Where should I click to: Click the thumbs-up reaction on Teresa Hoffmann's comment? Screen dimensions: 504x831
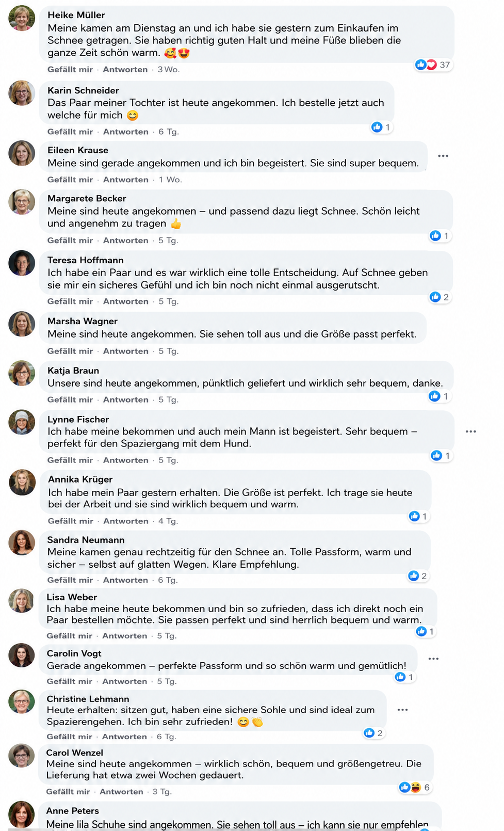coord(435,297)
